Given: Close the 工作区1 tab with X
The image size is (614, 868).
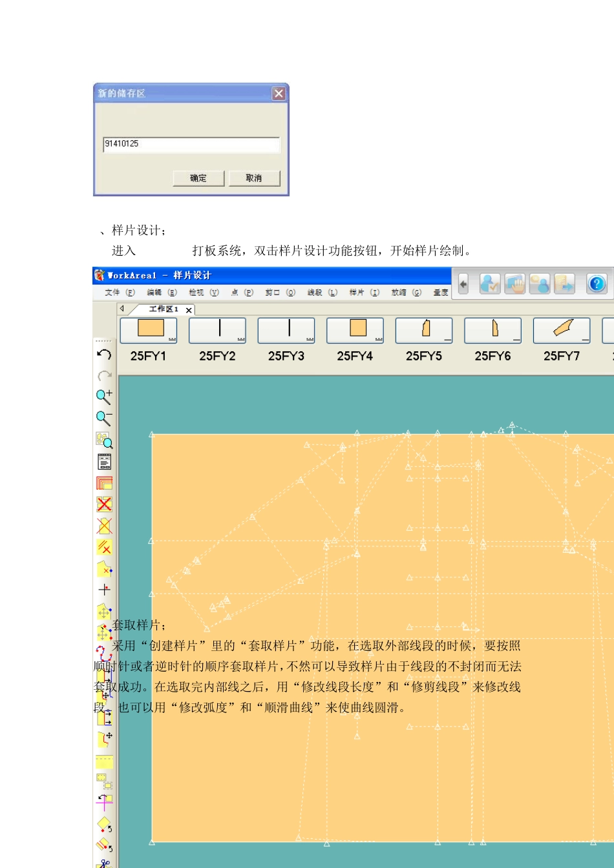Looking at the screenshot, I should point(189,310).
